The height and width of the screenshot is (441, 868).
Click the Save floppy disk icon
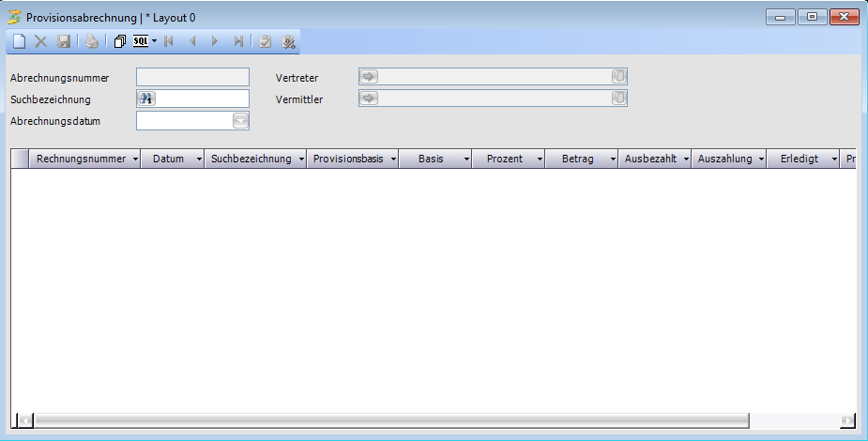coord(64,41)
